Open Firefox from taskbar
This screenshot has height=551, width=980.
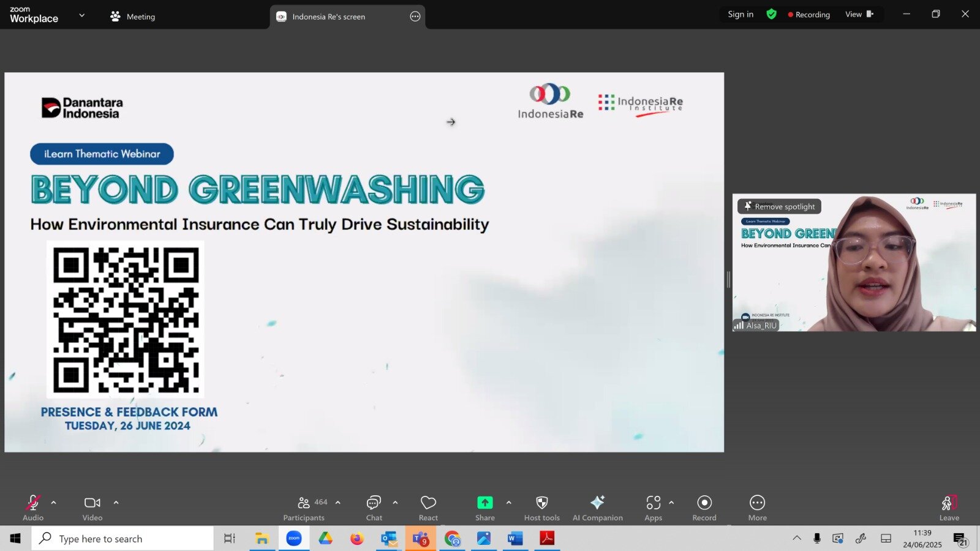click(357, 539)
